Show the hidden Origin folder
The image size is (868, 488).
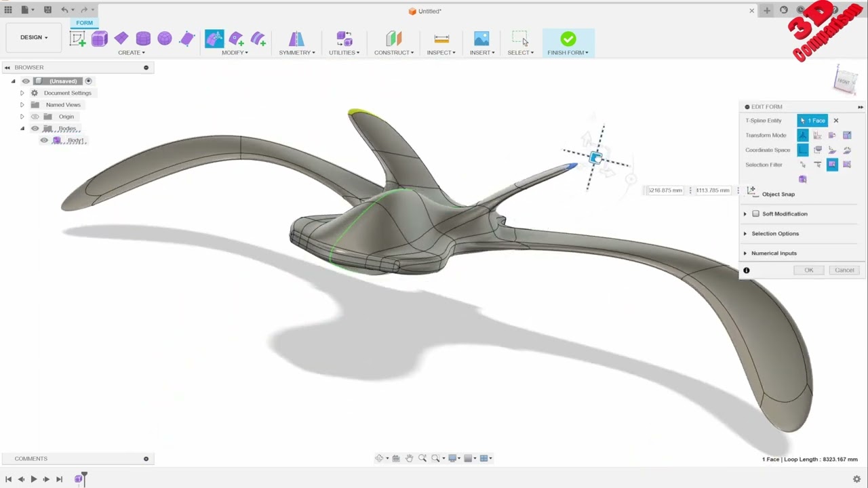tap(35, 117)
